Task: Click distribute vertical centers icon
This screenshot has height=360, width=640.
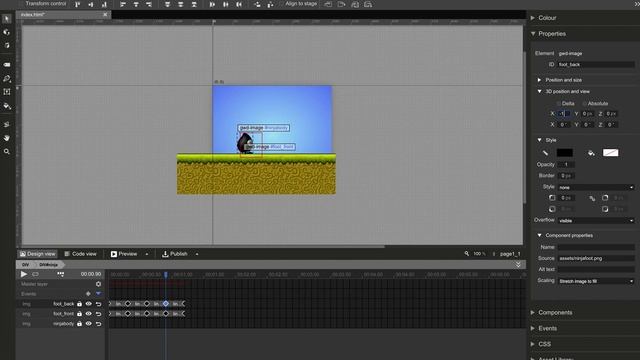Action: click(181, 4)
